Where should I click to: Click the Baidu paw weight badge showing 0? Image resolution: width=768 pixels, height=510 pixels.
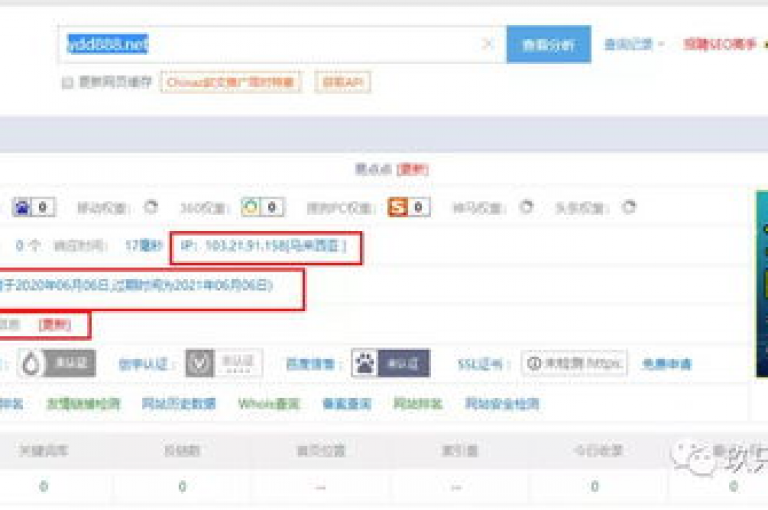(x=34, y=207)
